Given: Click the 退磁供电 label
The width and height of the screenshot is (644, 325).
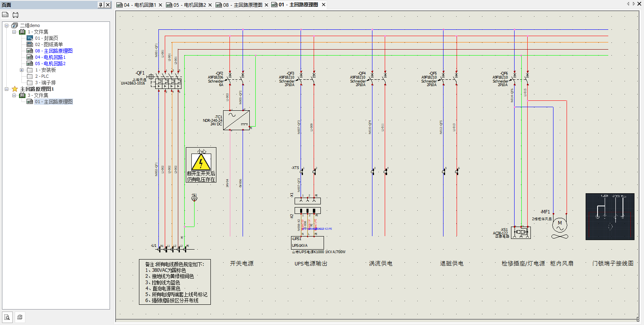Looking at the screenshot, I should pos(452,263).
